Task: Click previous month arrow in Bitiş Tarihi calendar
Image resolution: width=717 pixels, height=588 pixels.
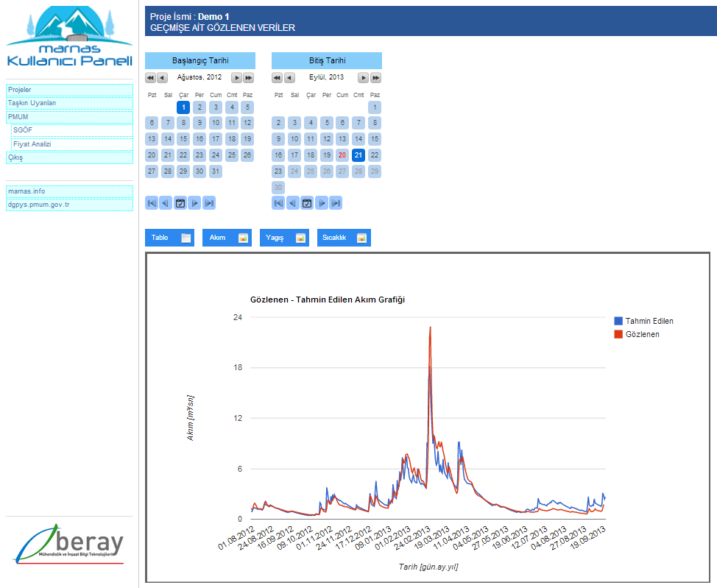Action: tap(289, 77)
